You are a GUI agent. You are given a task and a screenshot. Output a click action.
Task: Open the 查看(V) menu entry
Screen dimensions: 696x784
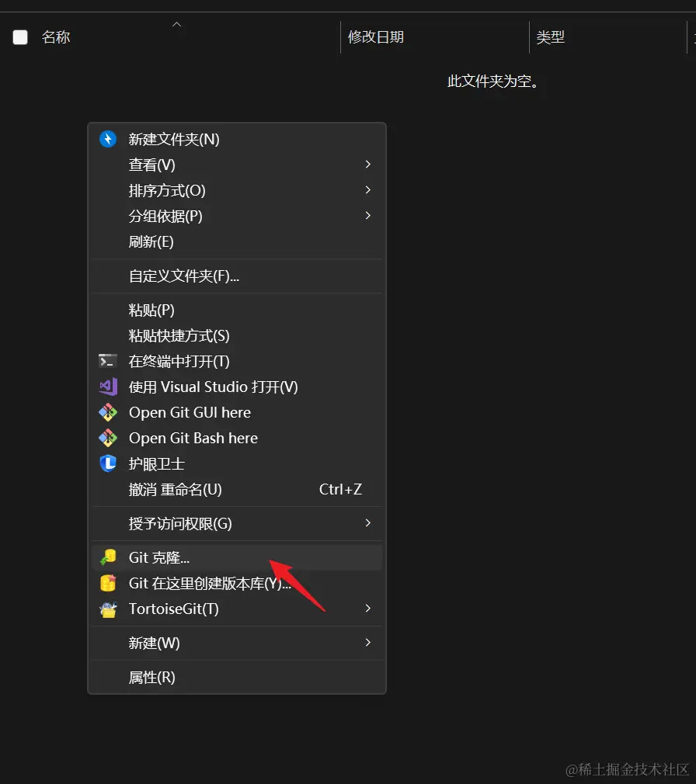coord(237,165)
